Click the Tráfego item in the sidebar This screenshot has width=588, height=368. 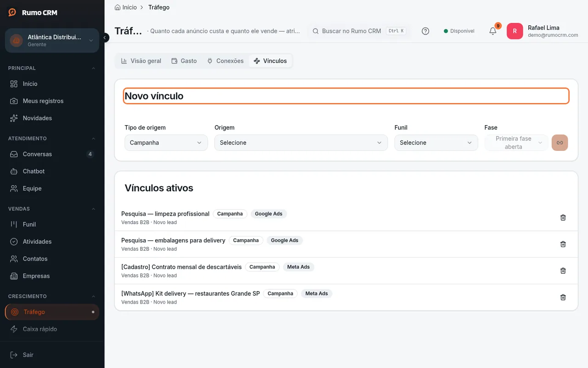click(x=52, y=312)
